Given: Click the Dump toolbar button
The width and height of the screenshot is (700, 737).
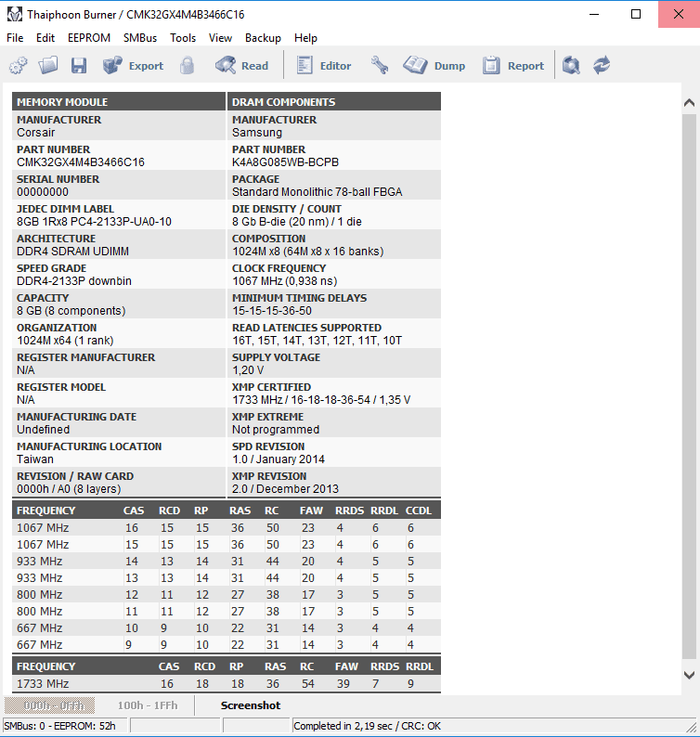Looking at the screenshot, I should (434, 65).
